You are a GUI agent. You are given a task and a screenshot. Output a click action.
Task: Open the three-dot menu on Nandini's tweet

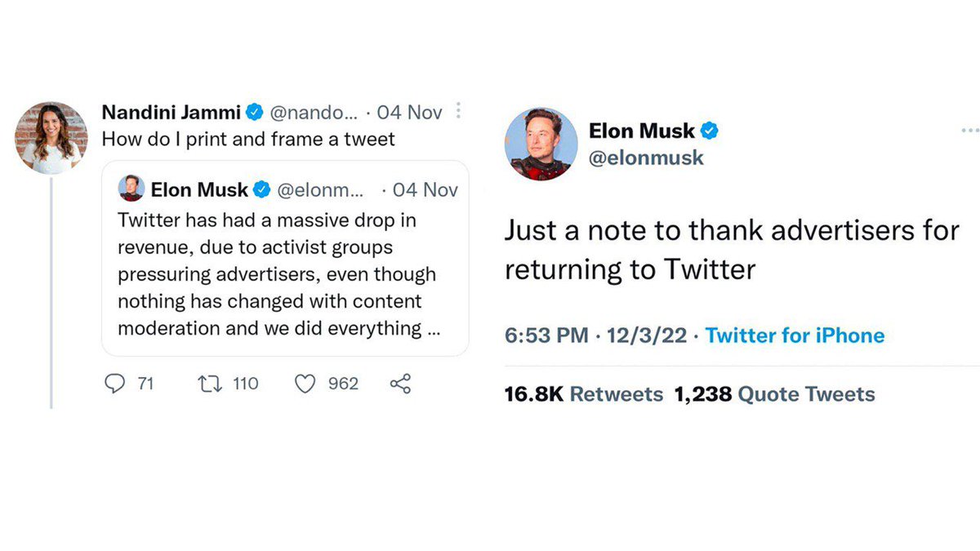[x=458, y=109]
